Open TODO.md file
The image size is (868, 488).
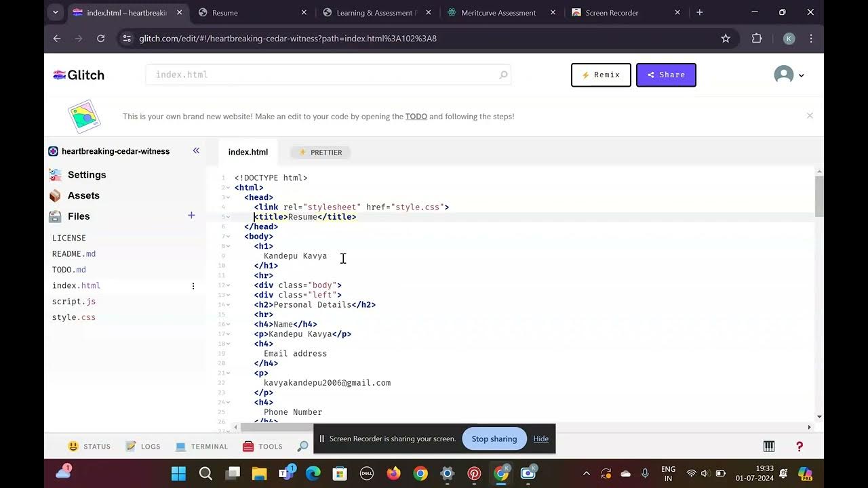69,270
